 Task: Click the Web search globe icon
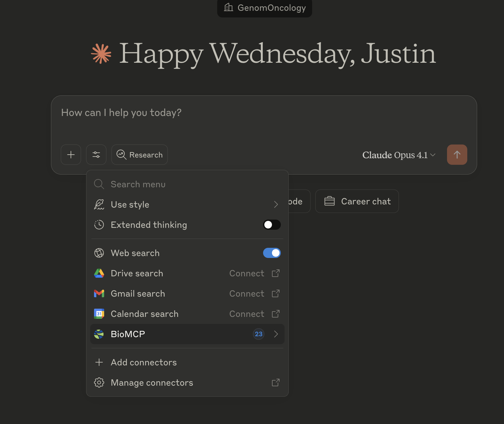[x=99, y=253]
